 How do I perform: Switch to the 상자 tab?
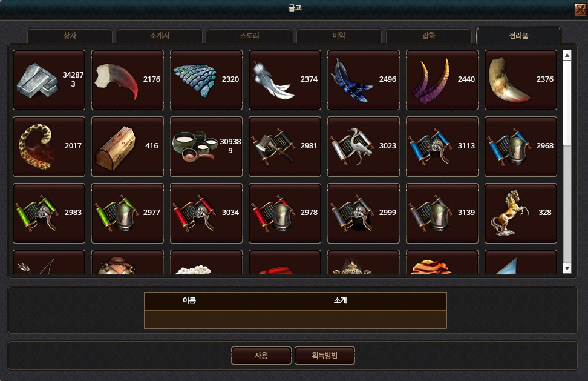(x=70, y=36)
